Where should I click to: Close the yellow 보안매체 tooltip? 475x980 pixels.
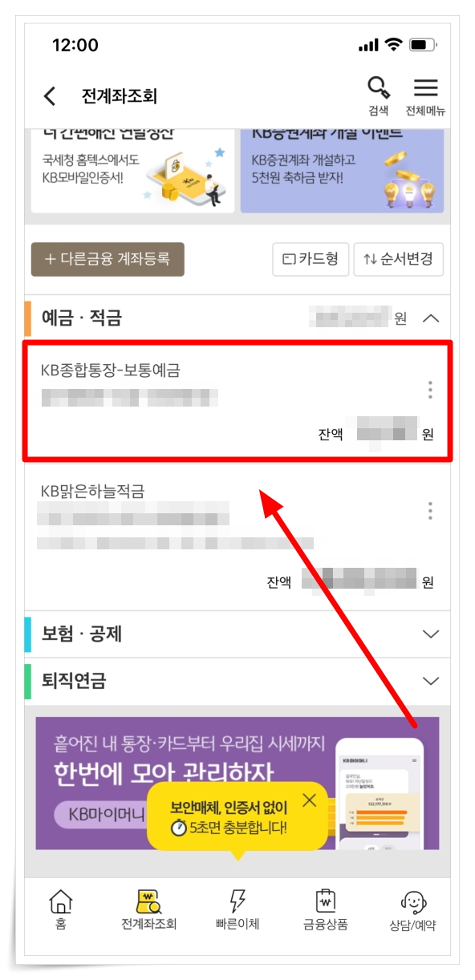(x=310, y=800)
